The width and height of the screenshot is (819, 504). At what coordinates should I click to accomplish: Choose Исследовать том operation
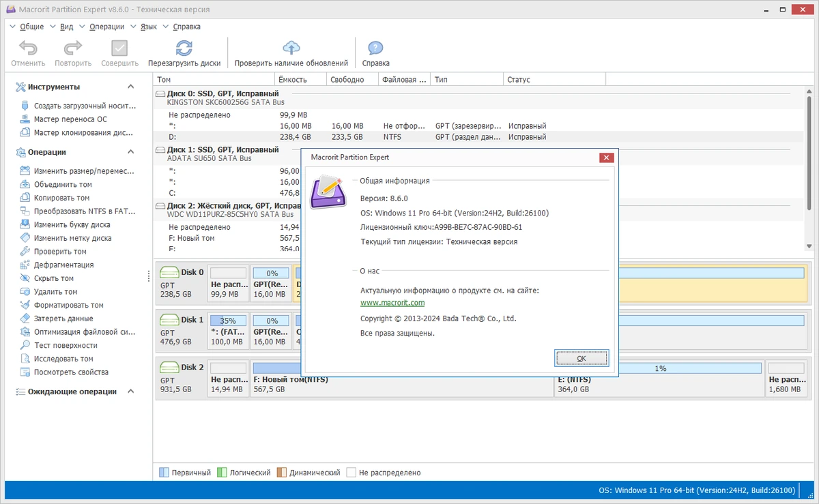click(x=57, y=359)
